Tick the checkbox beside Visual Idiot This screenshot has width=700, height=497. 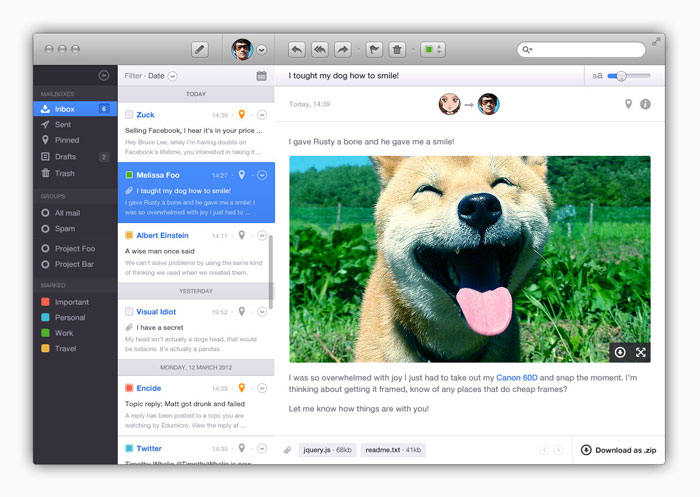pyautogui.click(x=129, y=312)
